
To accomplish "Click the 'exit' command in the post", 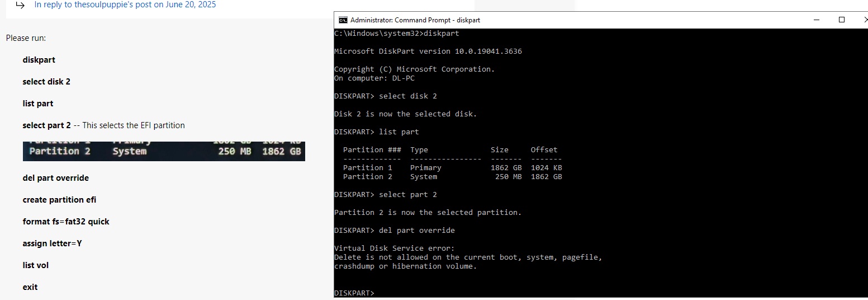I will tap(30, 287).
